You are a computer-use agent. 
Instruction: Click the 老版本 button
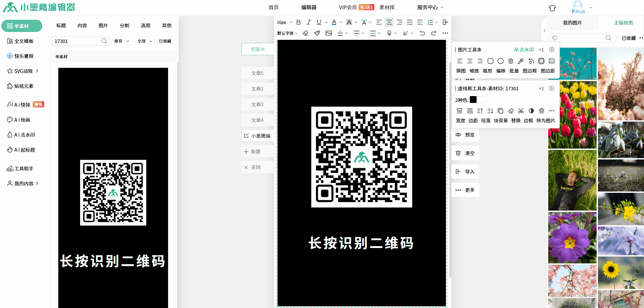click(x=258, y=49)
